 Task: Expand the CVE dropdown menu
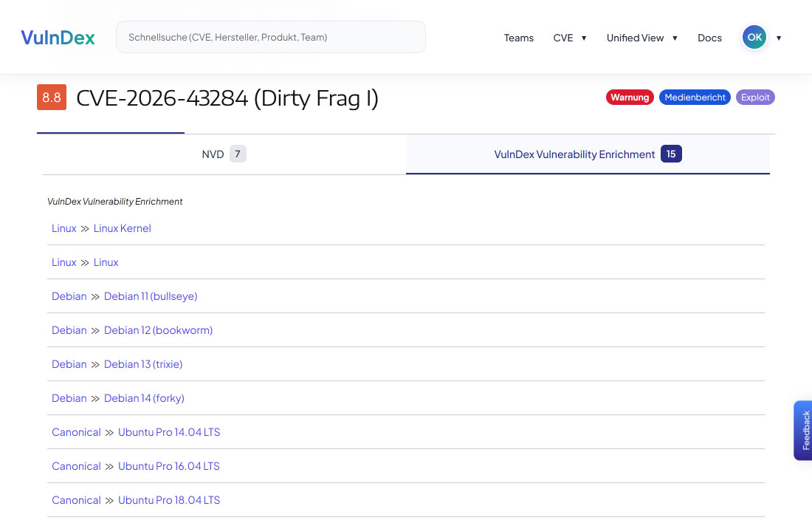coord(570,38)
